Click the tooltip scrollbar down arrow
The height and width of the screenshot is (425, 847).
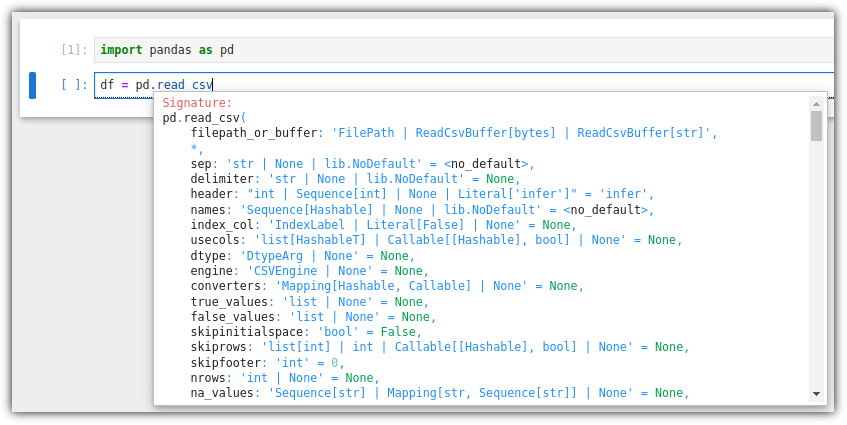pos(816,394)
